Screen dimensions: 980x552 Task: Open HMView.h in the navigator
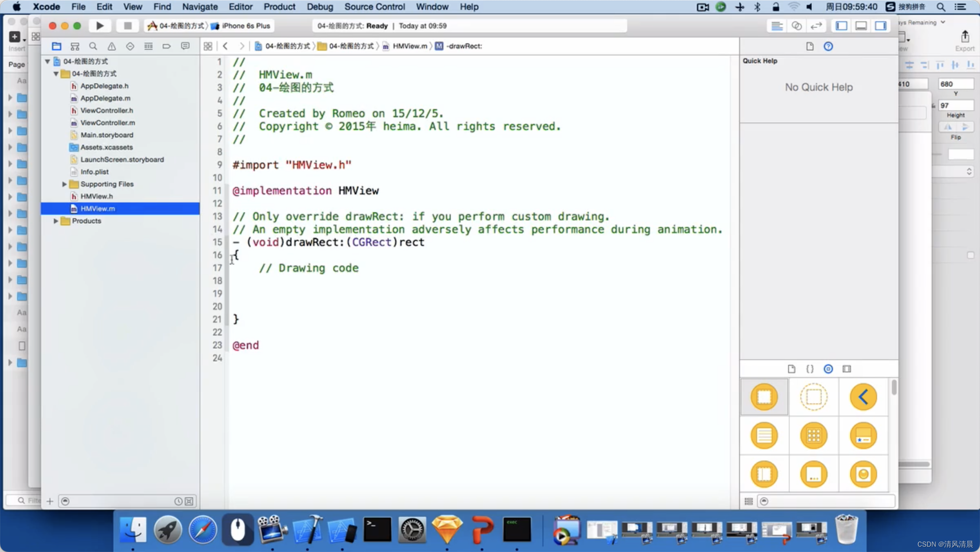96,196
